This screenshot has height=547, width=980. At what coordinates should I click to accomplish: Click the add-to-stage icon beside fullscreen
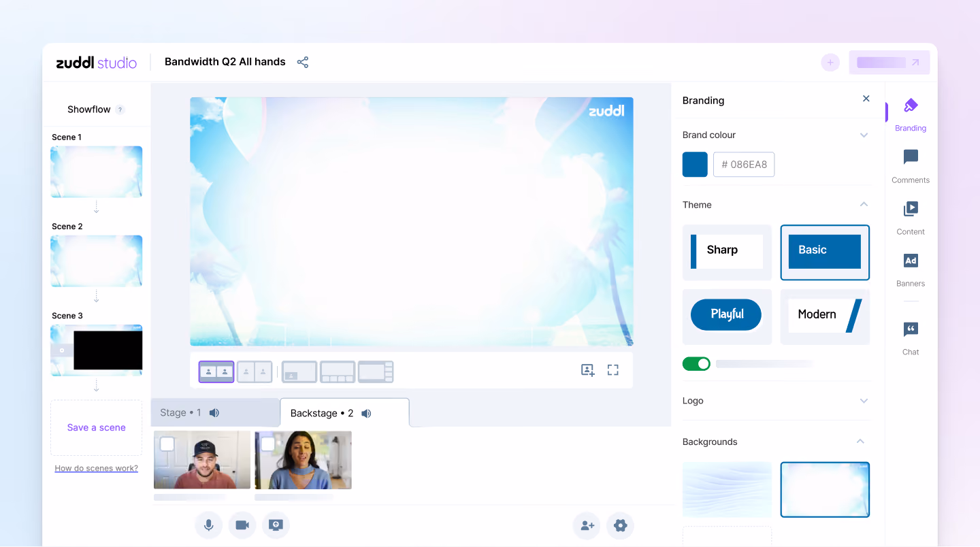click(x=588, y=370)
